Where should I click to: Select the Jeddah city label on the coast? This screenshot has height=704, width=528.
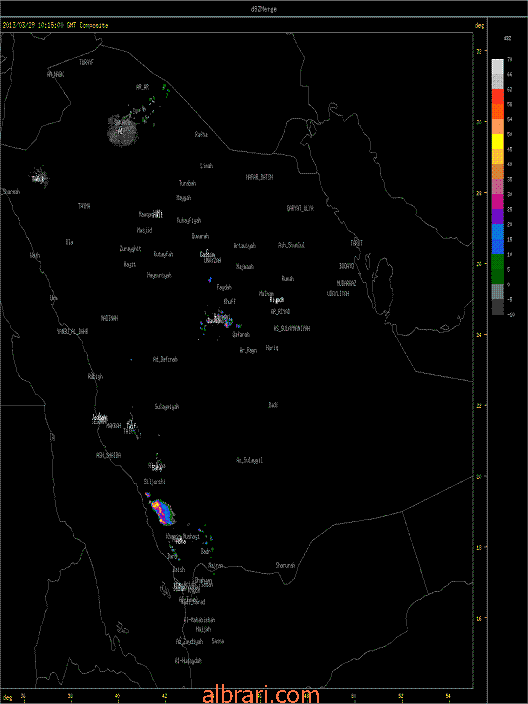coord(100,417)
